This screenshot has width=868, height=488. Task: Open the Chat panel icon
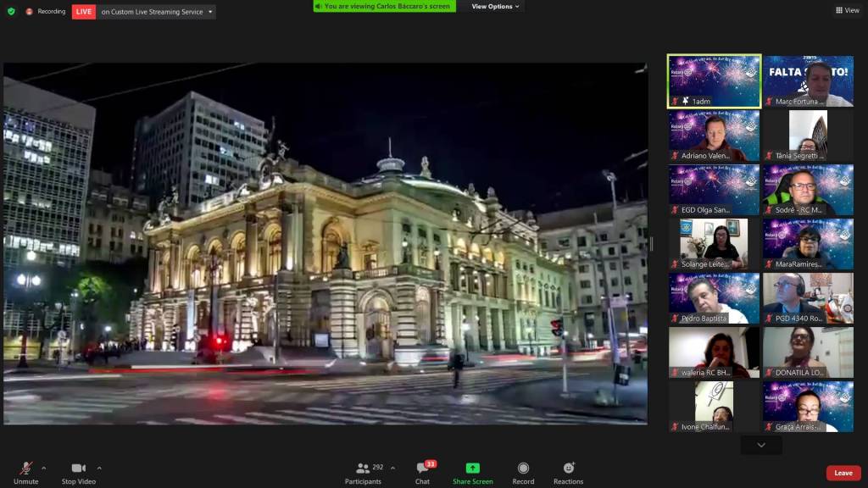pyautogui.click(x=422, y=469)
